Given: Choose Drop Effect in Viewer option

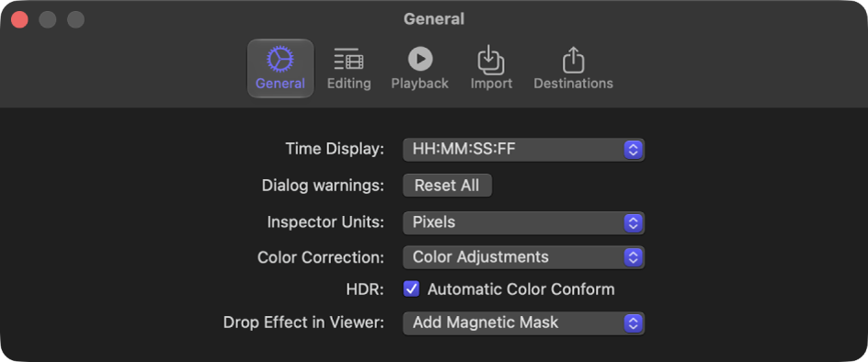Looking at the screenshot, I should point(524,322).
